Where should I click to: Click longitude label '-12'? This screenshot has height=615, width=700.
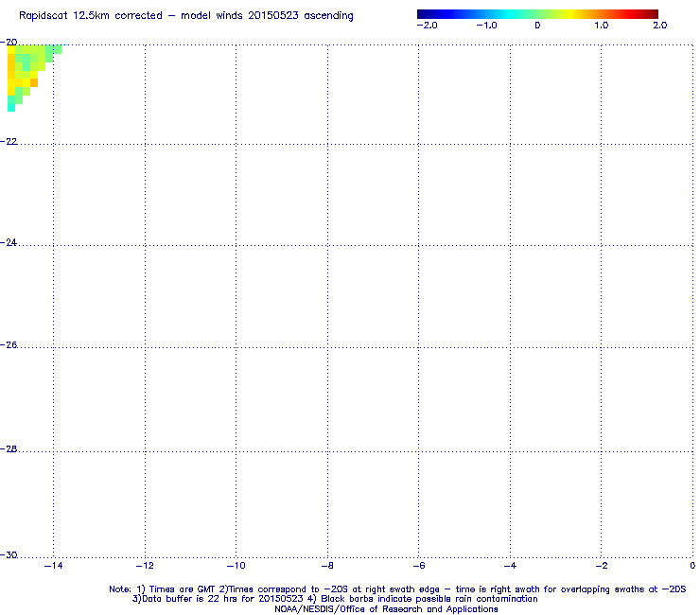pyautogui.click(x=145, y=566)
